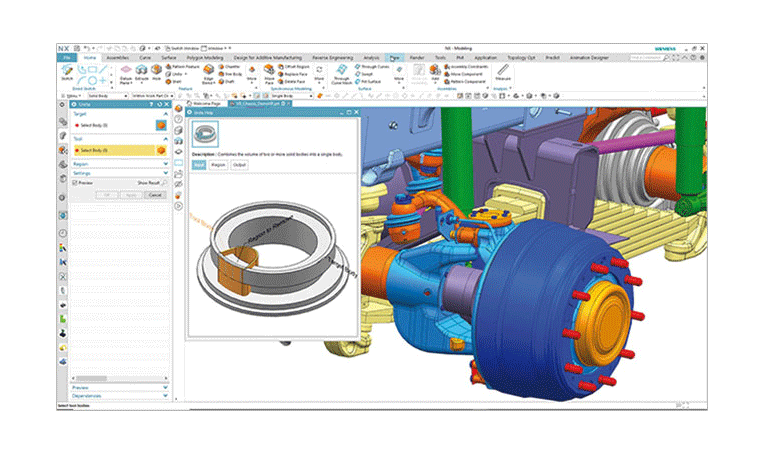This screenshot has width=765, height=454.
Task: Apply the Chamfer command
Action: point(229,66)
